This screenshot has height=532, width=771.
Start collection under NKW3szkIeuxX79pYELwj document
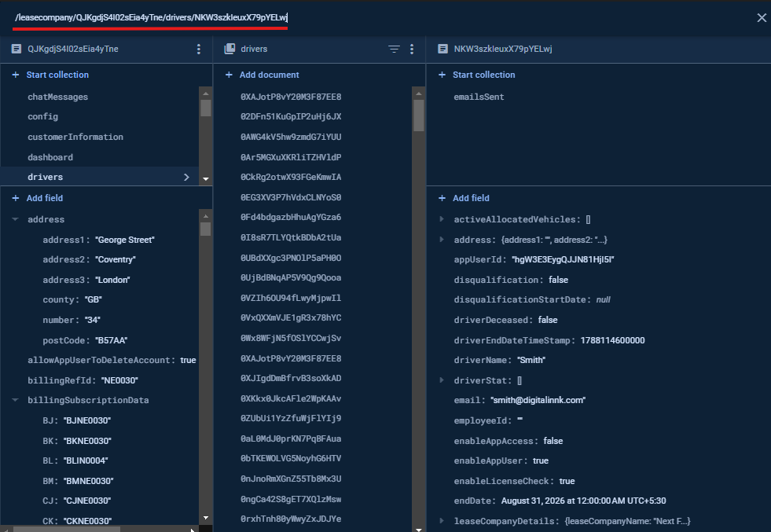484,75
